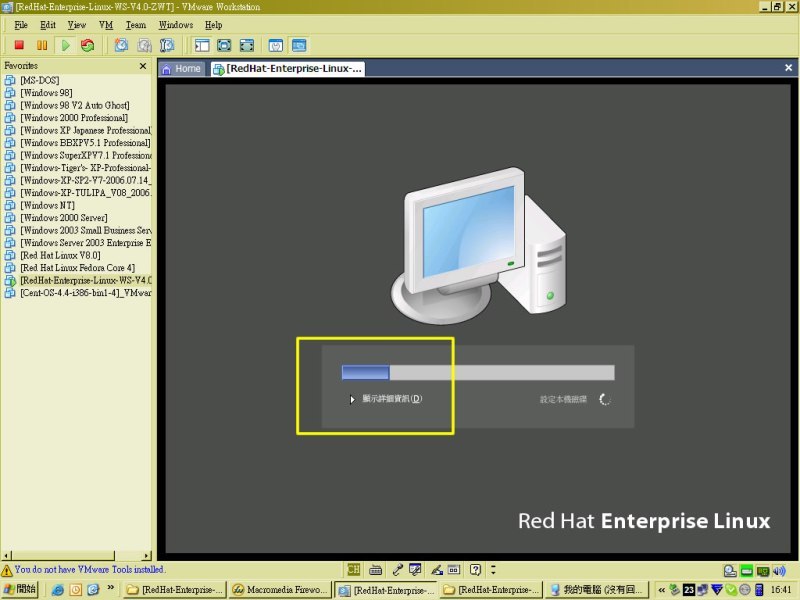Click the taskbar clock showing 16:41
The image size is (800, 600).
point(781,590)
